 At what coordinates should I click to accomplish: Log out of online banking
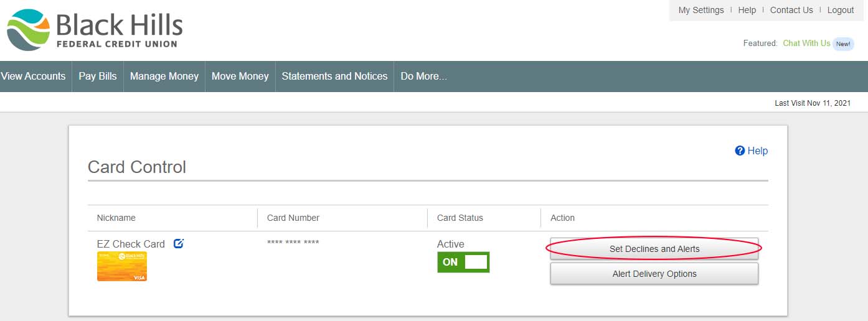841,10
